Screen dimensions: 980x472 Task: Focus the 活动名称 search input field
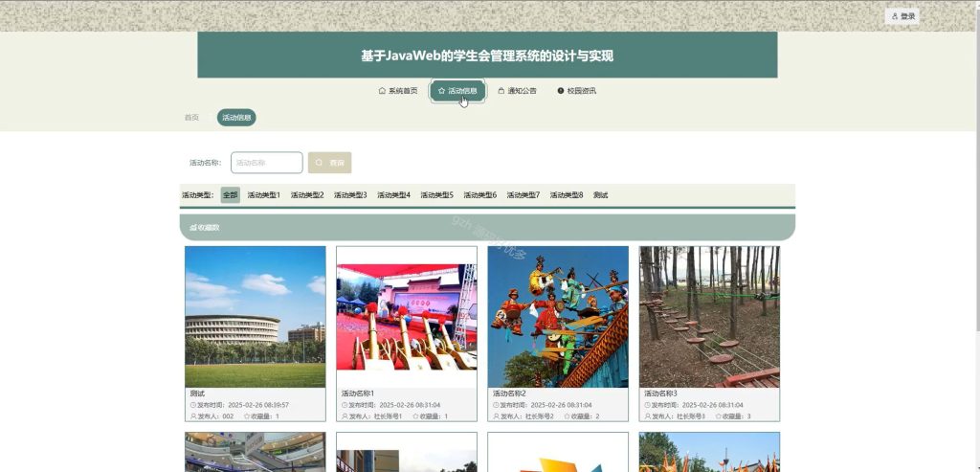[267, 163]
